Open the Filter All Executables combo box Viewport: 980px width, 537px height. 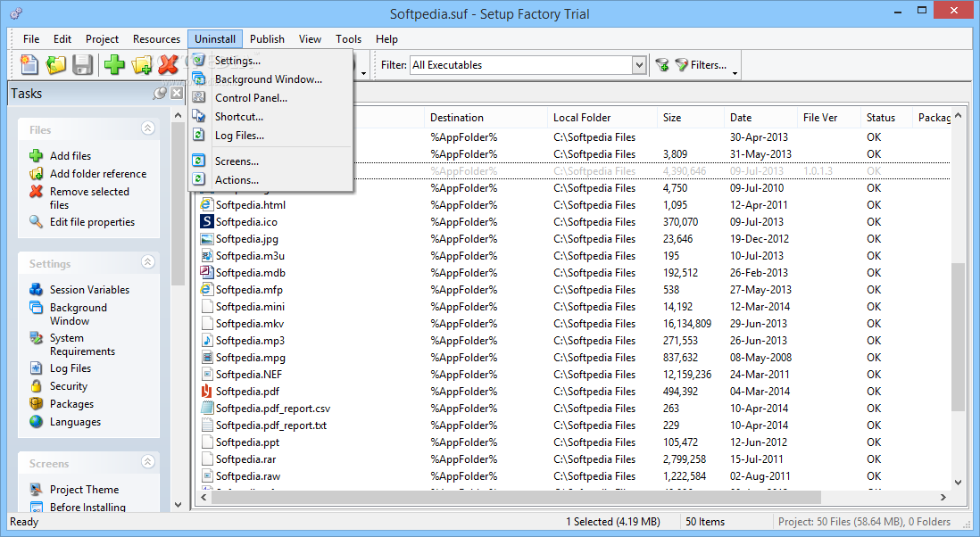(x=528, y=65)
